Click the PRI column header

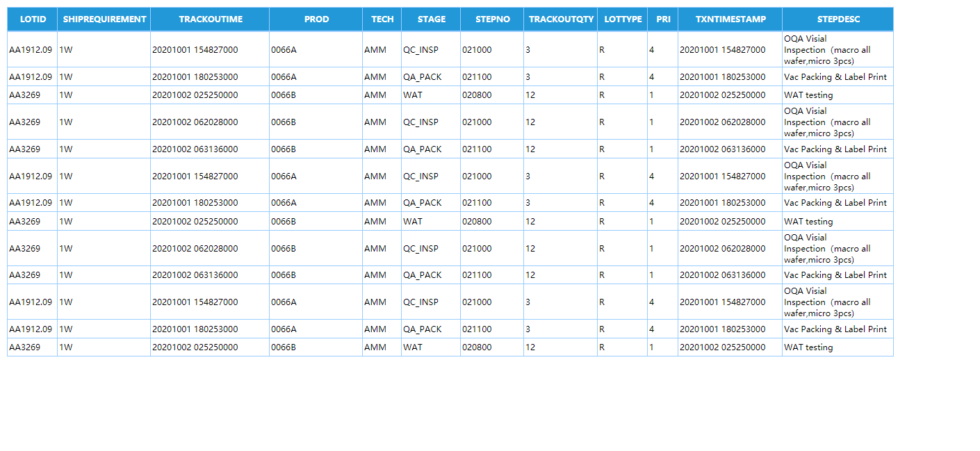tap(663, 19)
